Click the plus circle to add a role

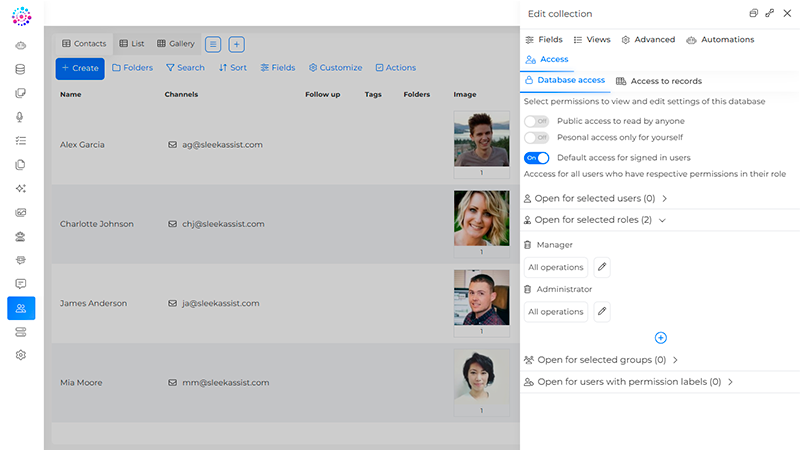pyautogui.click(x=660, y=338)
